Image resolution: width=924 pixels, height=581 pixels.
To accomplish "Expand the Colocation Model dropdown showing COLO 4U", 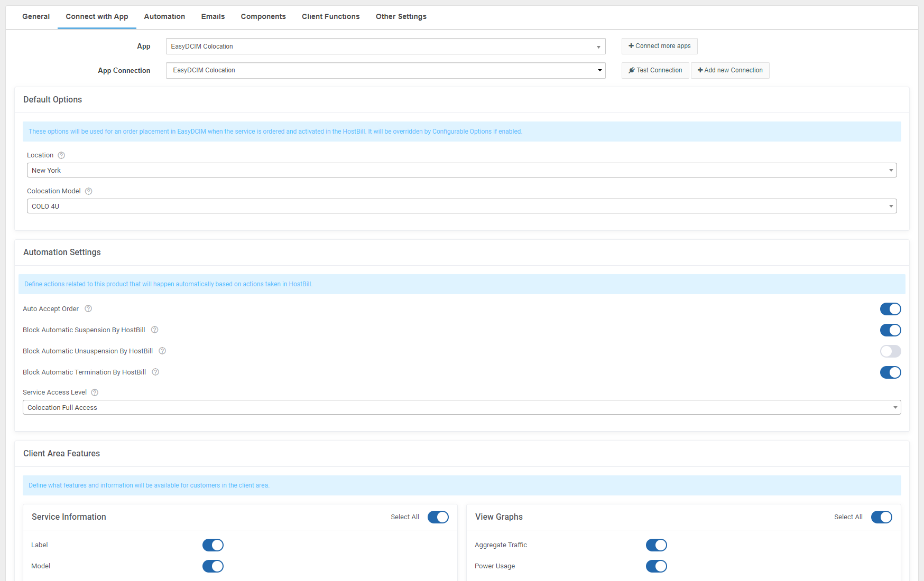I will click(461, 206).
